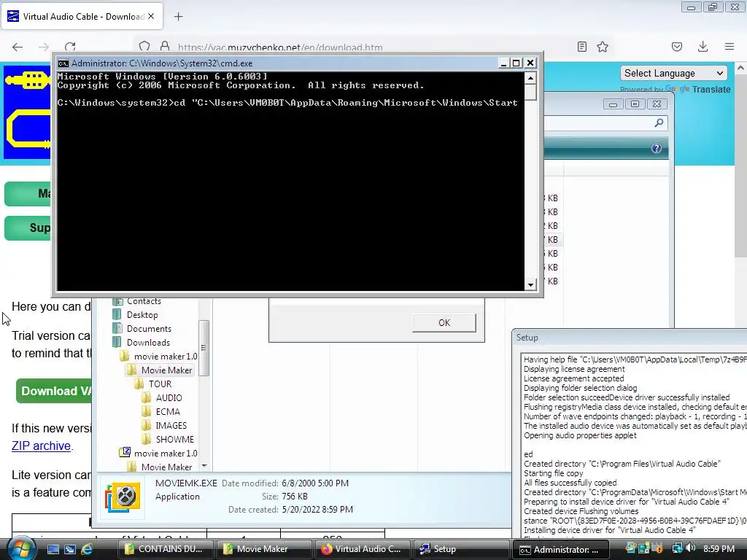Click the Firefox back arrow
Screen dimensions: 747x560
(x=18, y=47)
